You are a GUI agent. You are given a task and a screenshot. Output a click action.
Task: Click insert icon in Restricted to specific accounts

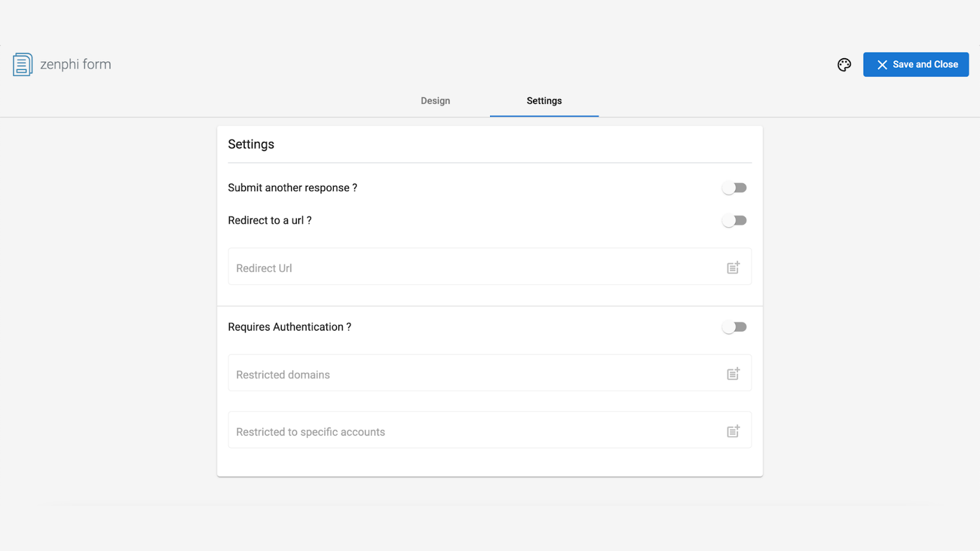point(733,431)
